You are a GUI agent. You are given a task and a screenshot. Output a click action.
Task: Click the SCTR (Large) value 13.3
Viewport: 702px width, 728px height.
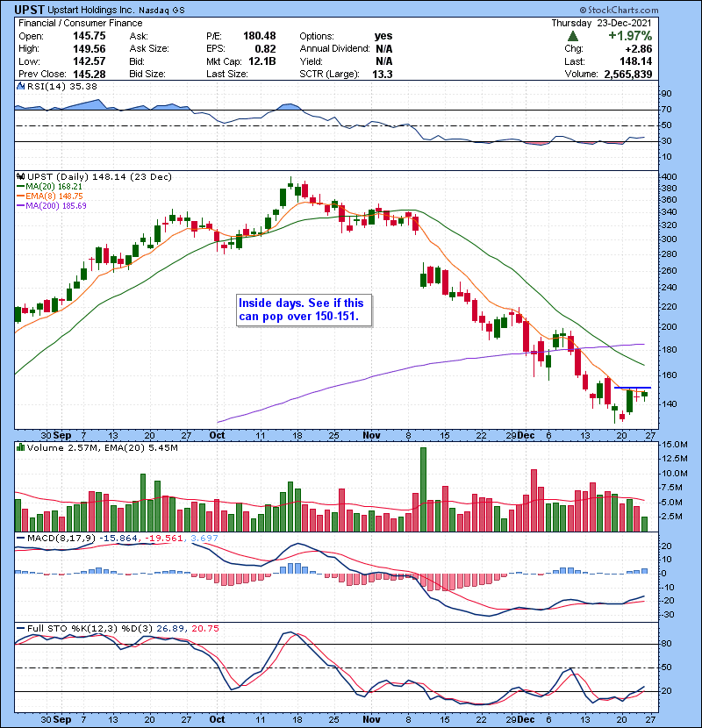383,74
